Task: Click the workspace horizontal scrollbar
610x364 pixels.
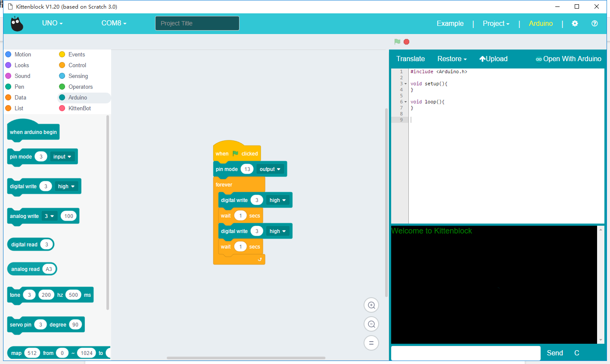Action: tap(246, 358)
